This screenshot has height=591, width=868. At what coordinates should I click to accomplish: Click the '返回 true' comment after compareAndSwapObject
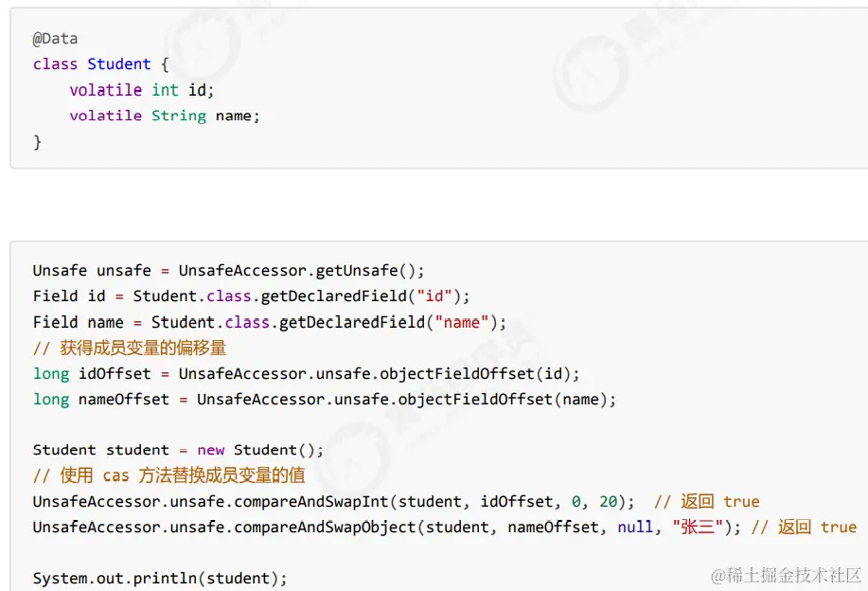pyautogui.click(x=804, y=527)
